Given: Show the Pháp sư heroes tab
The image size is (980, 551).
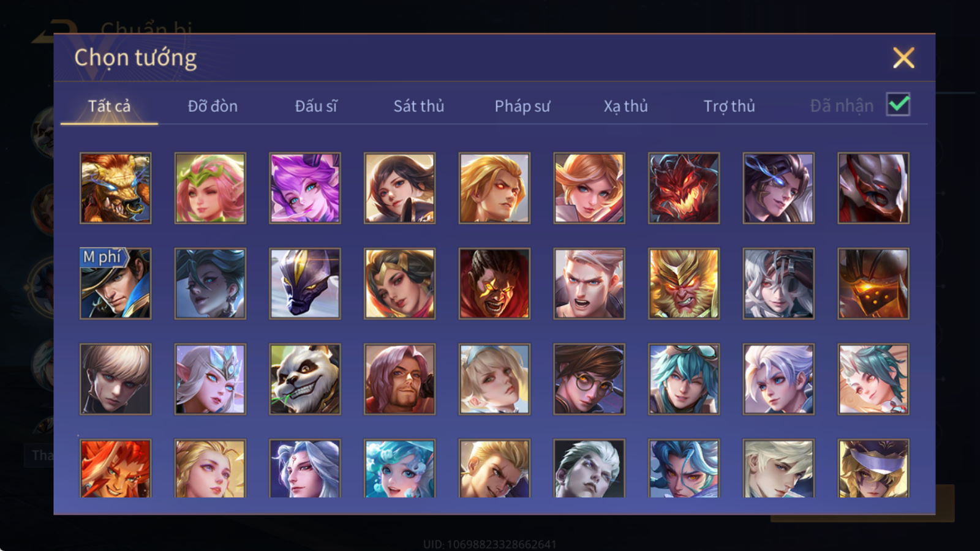Looking at the screenshot, I should coord(522,106).
